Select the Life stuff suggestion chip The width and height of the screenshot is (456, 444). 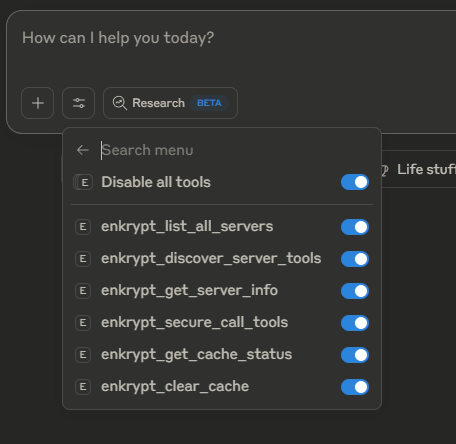[x=419, y=169]
